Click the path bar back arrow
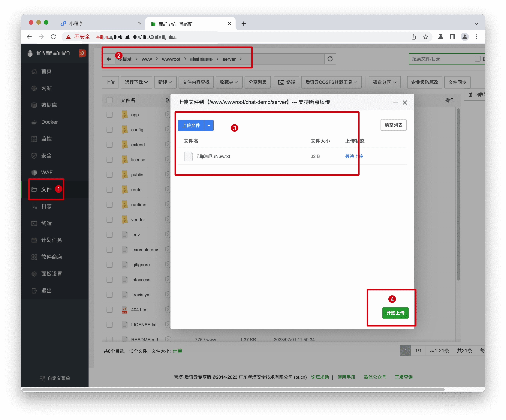506x420 pixels. [109, 59]
